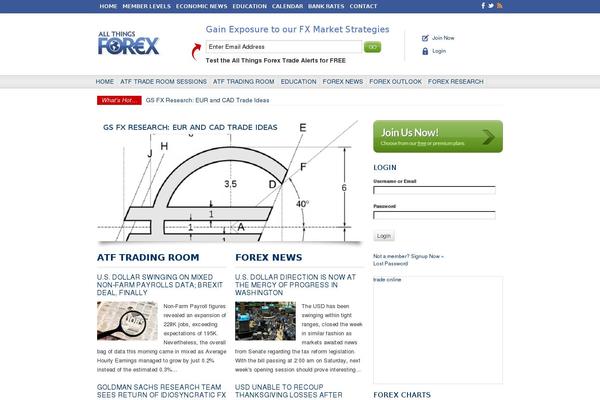This screenshot has height=400, width=600.
Task: Click the Login link in header
Action: [439, 51]
